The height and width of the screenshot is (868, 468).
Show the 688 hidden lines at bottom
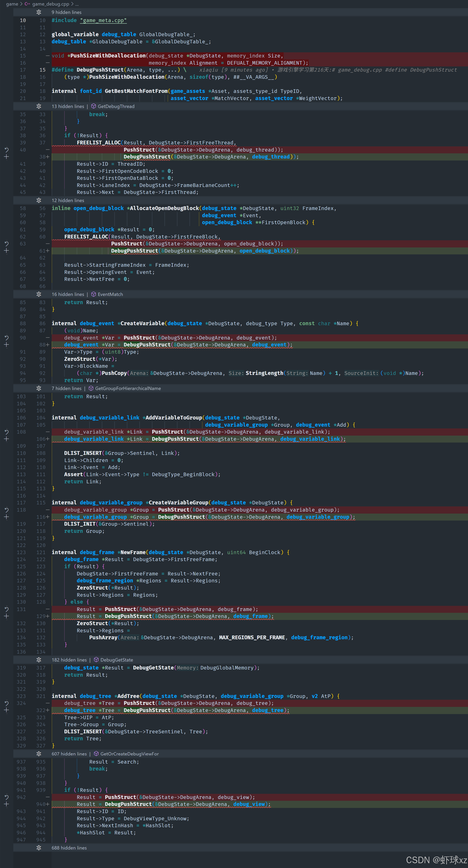pos(39,848)
